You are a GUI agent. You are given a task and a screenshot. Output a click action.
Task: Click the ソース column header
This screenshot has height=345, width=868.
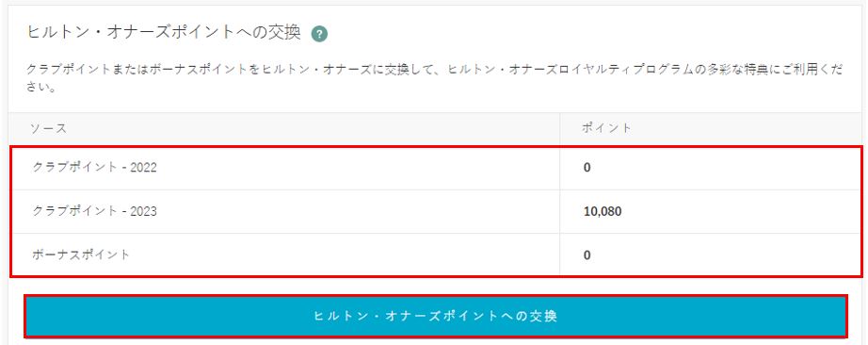(48, 128)
